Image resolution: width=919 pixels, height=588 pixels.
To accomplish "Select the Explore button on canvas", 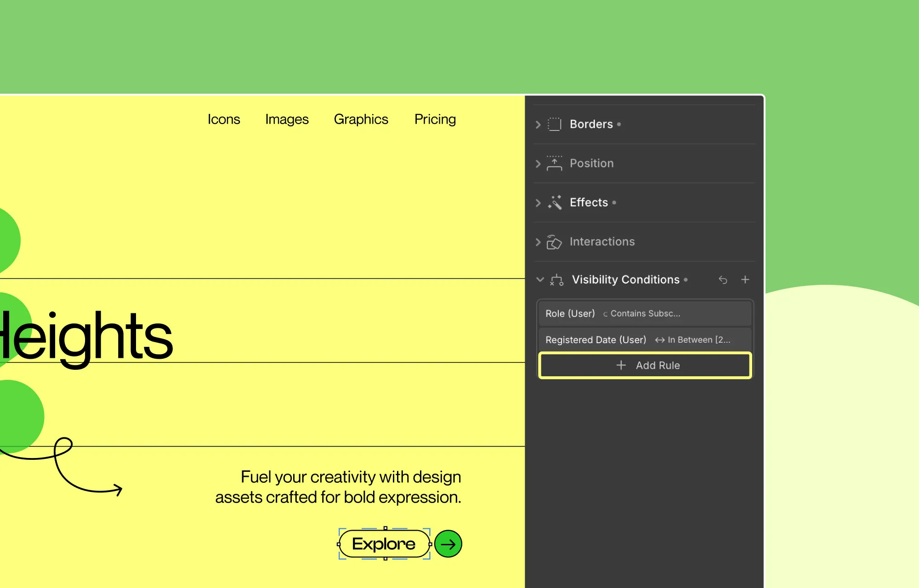I will click(x=384, y=544).
